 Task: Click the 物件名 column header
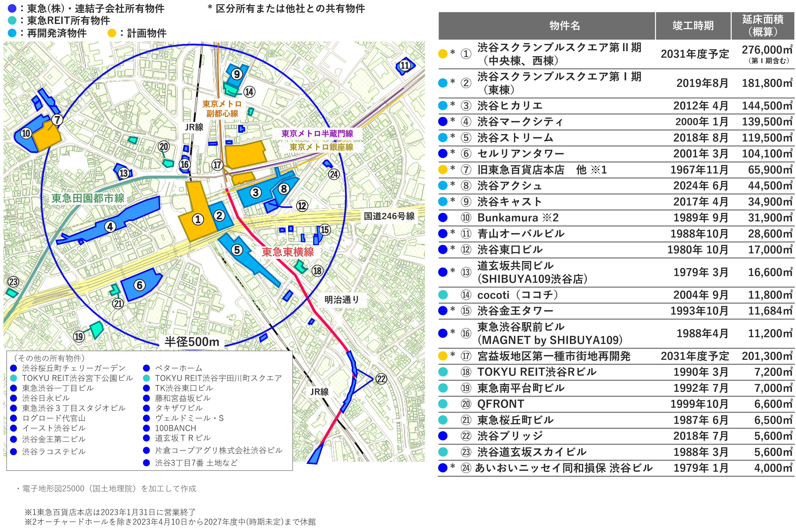point(564,26)
